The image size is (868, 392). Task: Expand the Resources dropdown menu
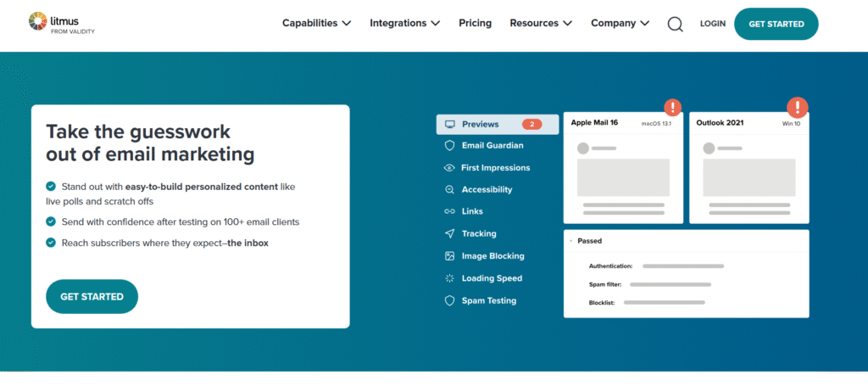[541, 23]
